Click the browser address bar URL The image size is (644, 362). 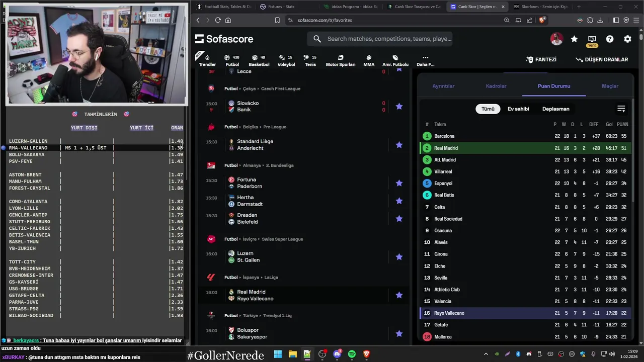point(325,20)
